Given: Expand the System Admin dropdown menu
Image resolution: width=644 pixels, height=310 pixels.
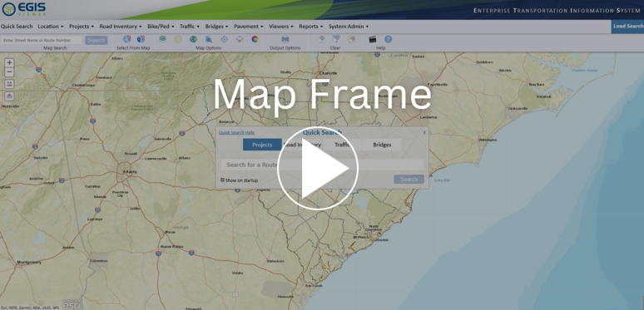Looking at the screenshot, I should [349, 27].
